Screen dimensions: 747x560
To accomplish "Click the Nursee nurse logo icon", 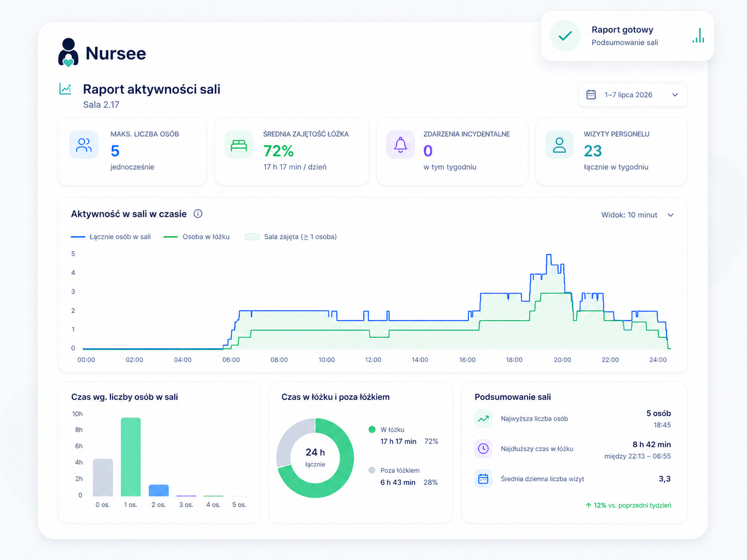I will tap(68, 53).
